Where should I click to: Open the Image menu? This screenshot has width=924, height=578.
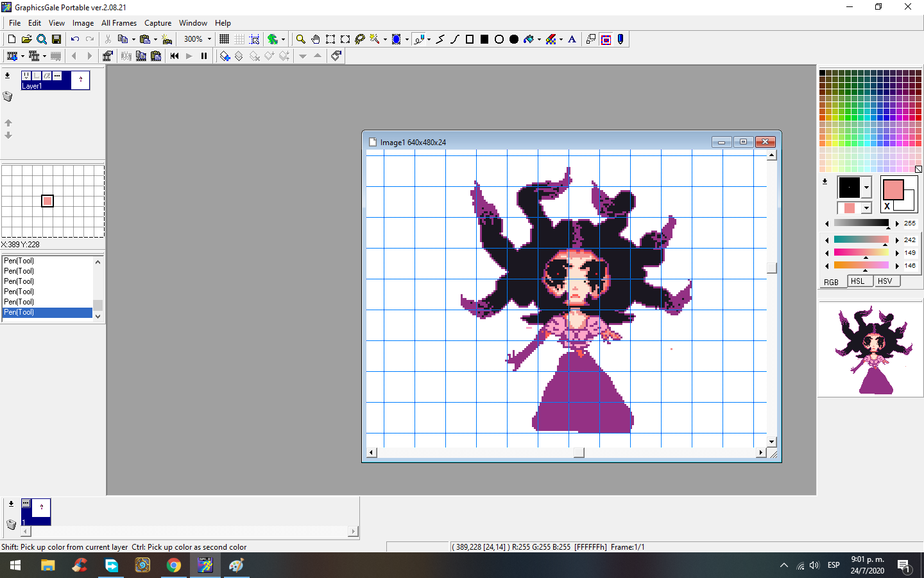point(83,23)
